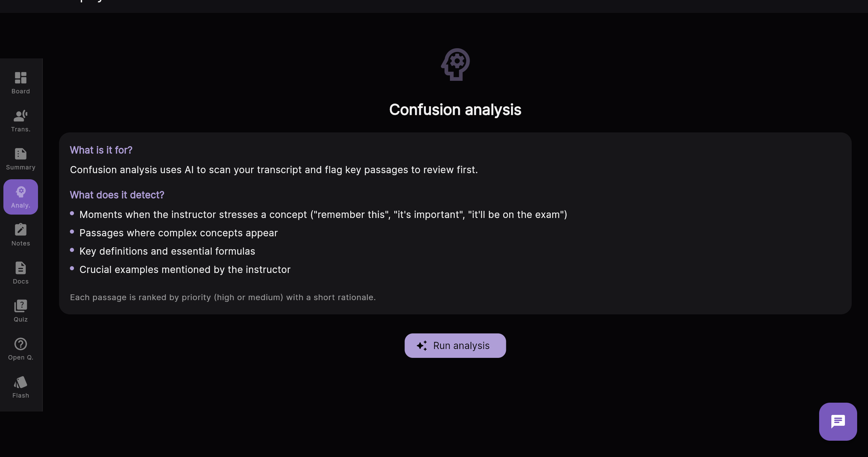868x457 pixels.
Task: Click the sparkles icon on Run analysis
Action: [x=421, y=345]
